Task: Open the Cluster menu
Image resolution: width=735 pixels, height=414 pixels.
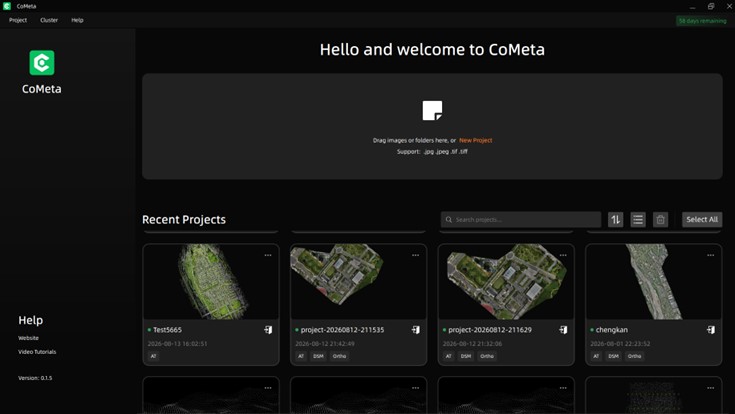Action: (49, 20)
